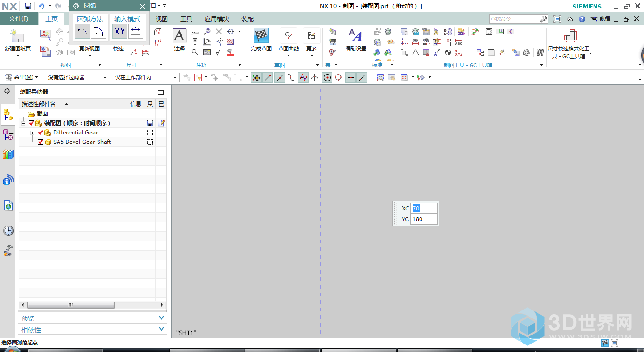Image resolution: width=644 pixels, height=352 pixels.
Task: Switch to 主页 home tab
Action: click(51, 19)
